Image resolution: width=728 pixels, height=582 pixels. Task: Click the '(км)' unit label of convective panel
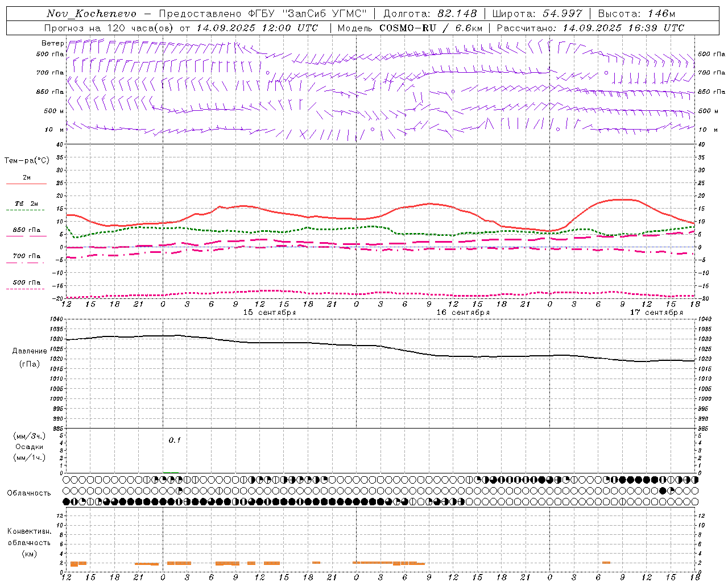pyautogui.click(x=29, y=554)
